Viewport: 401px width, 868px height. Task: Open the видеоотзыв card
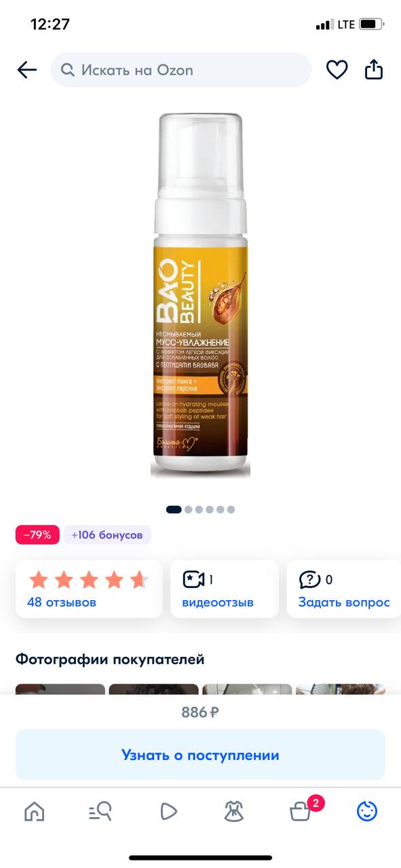click(225, 589)
